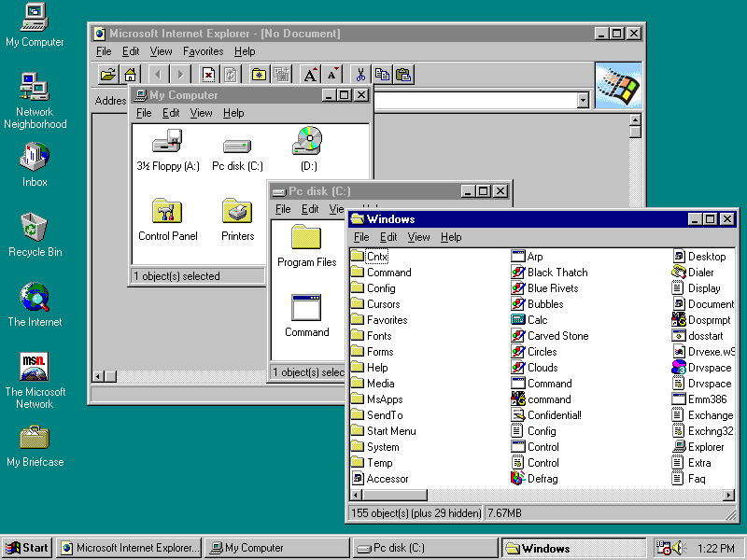This screenshot has width=747, height=560.
Task: Click left scroll arrow in Windows folder window
Action: 356,495
